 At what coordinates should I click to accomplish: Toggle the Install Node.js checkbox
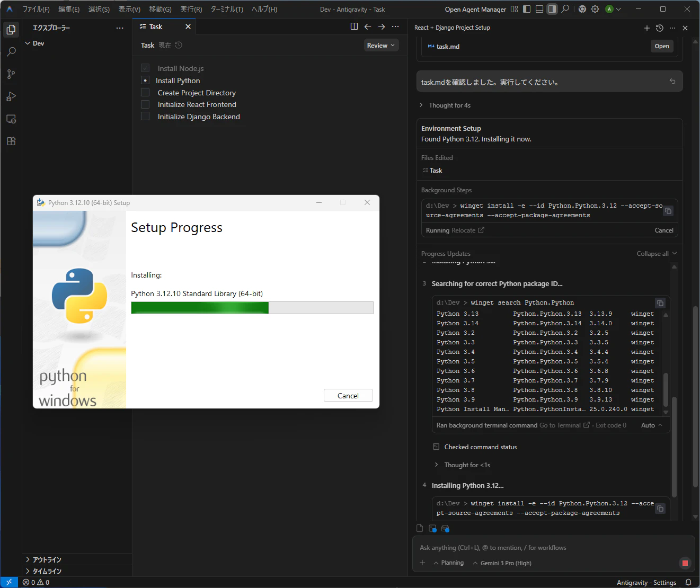[x=145, y=68]
